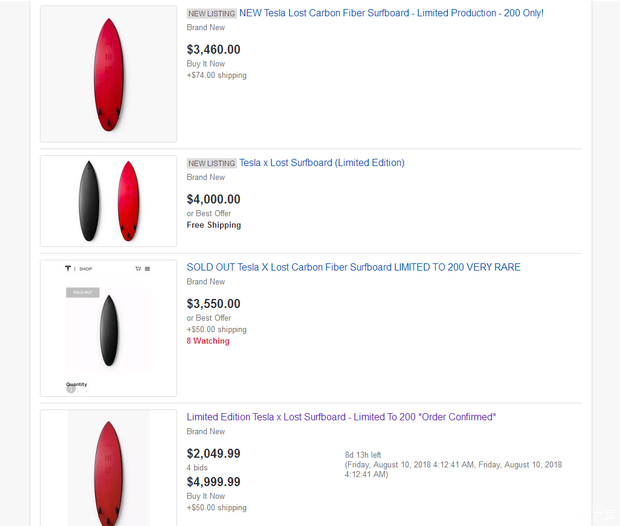Screen dimensions: 620x526
Task: Open the fourth listing's red surfboard thumbnail
Action: [x=108, y=468]
